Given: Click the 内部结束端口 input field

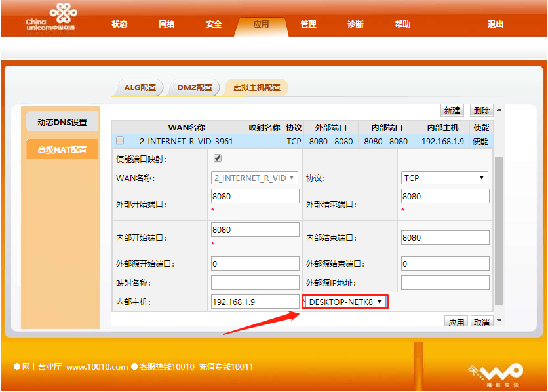Looking at the screenshot, I should 445,237.
